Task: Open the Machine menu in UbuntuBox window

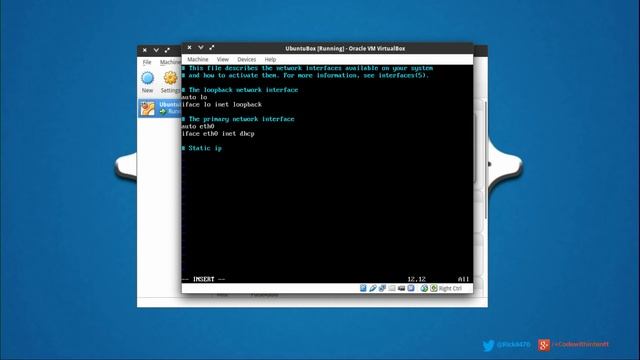Action: [x=198, y=60]
